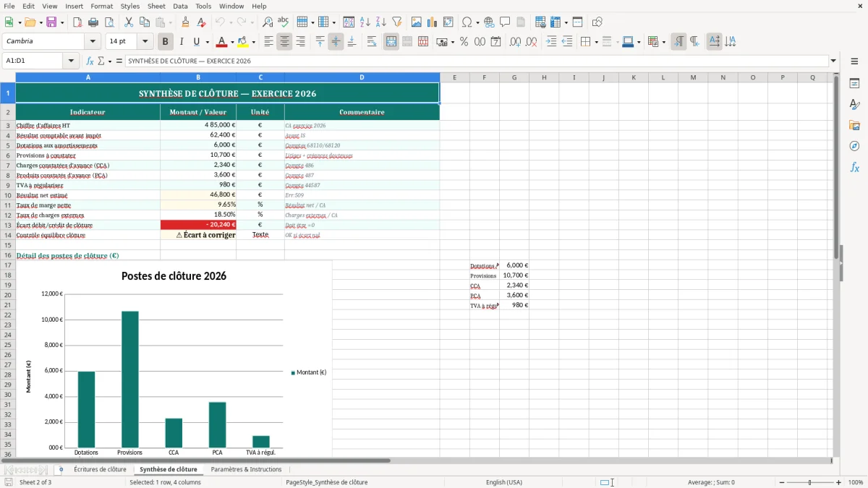Toggle Align Right

tap(300, 42)
